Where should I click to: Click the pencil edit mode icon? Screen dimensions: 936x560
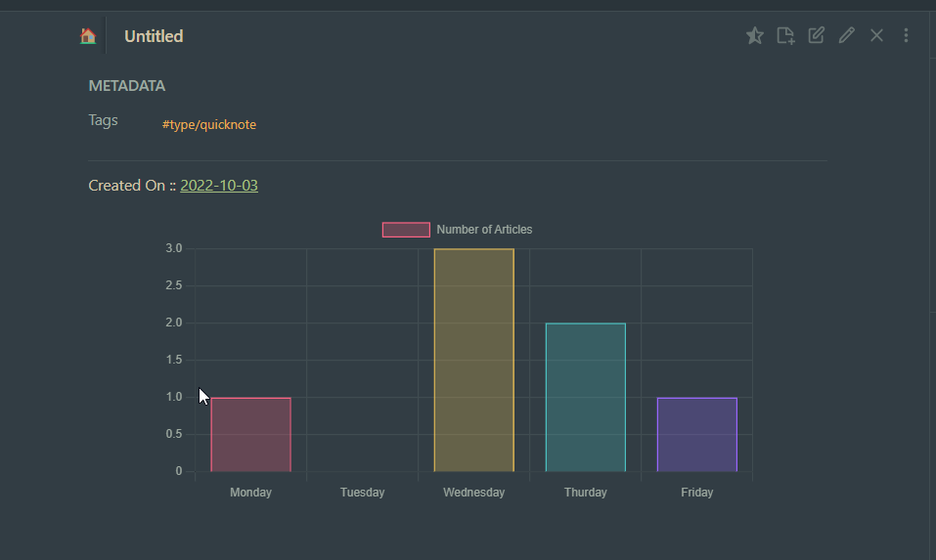point(846,35)
